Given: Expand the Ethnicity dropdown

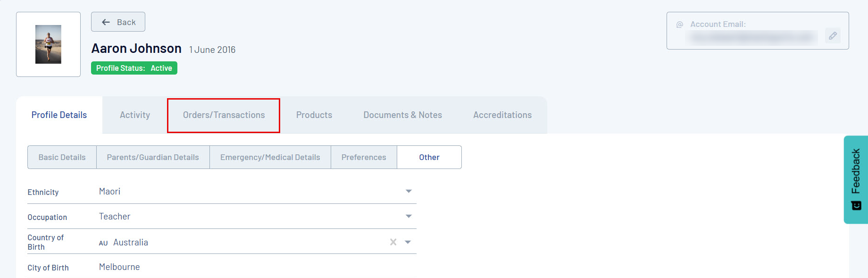Looking at the screenshot, I should tap(409, 191).
